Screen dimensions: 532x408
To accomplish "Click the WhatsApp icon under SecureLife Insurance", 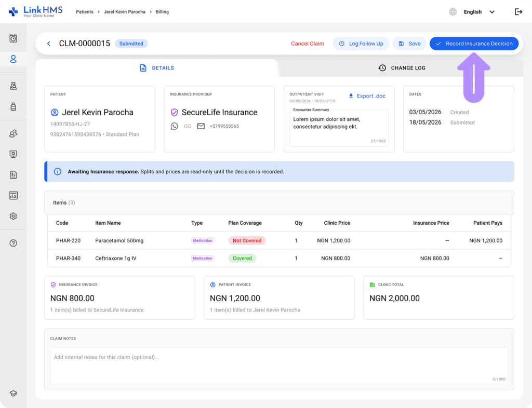I will (175, 127).
